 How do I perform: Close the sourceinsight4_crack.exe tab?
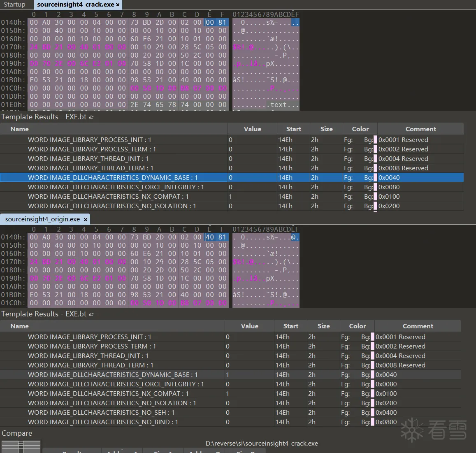click(x=118, y=5)
